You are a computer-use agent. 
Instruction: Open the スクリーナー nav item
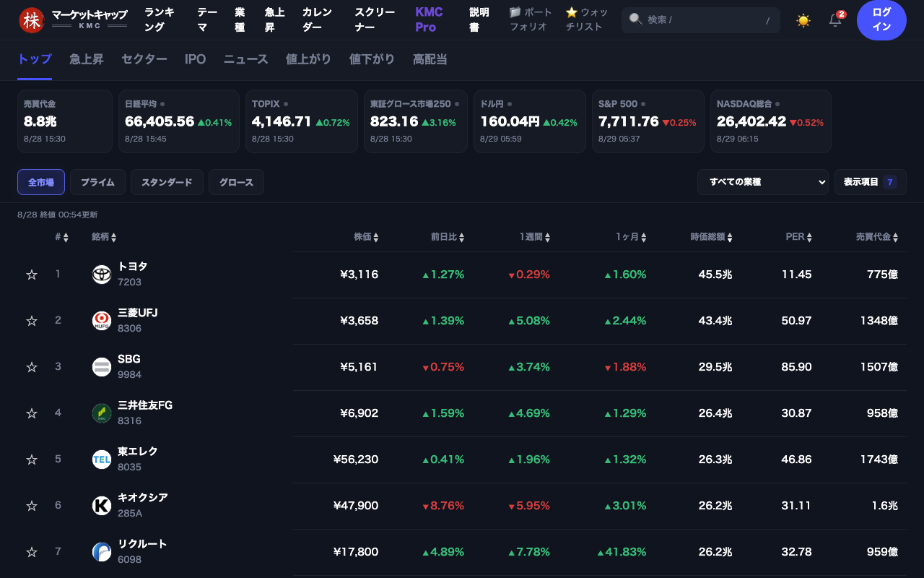375,20
